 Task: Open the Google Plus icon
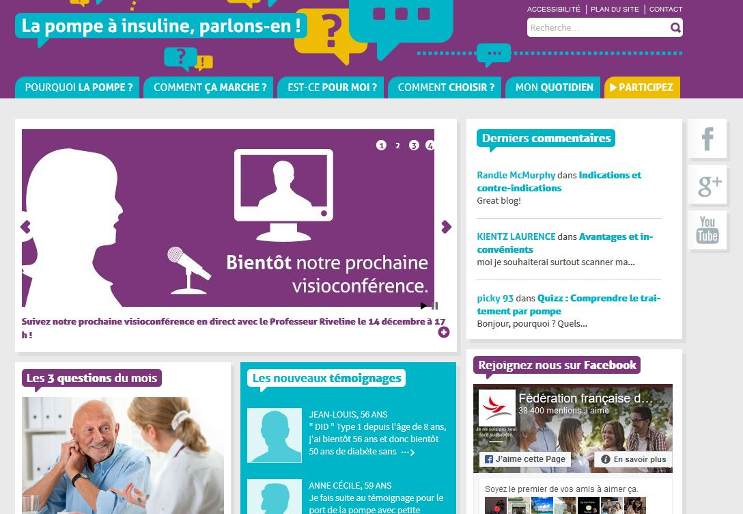coord(707,185)
